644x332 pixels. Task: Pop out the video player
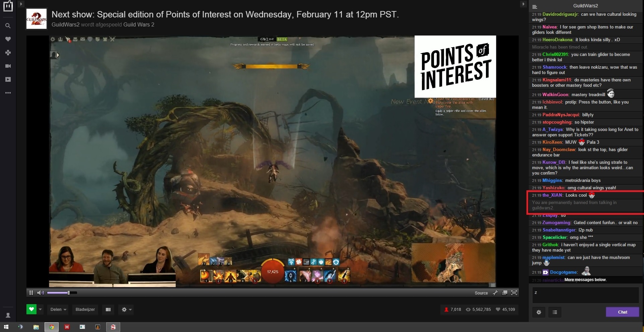505,293
